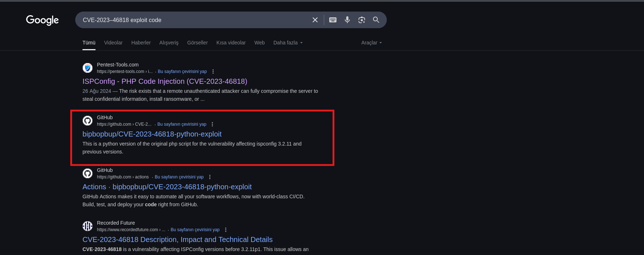Open Google Lens image search

pos(362,20)
